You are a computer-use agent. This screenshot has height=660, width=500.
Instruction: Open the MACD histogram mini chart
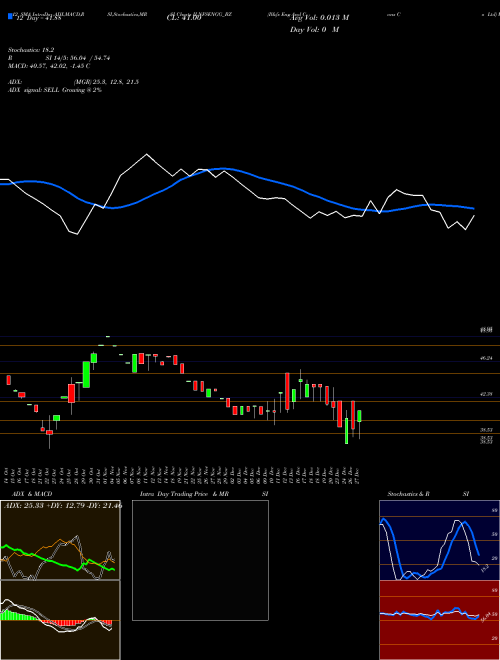pyautogui.click(x=60, y=620)
